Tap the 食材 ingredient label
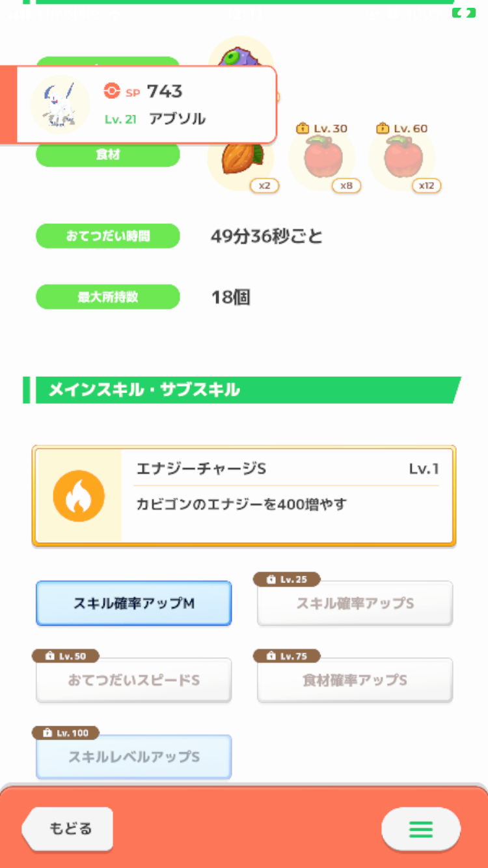This screenshot has width=488, height=868. [x=107, y=156]
